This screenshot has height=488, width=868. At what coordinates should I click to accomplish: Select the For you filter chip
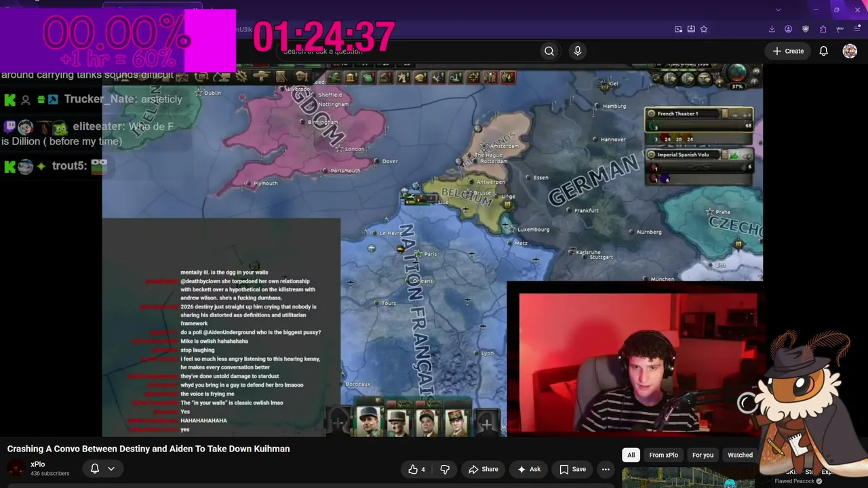[703, 455]
